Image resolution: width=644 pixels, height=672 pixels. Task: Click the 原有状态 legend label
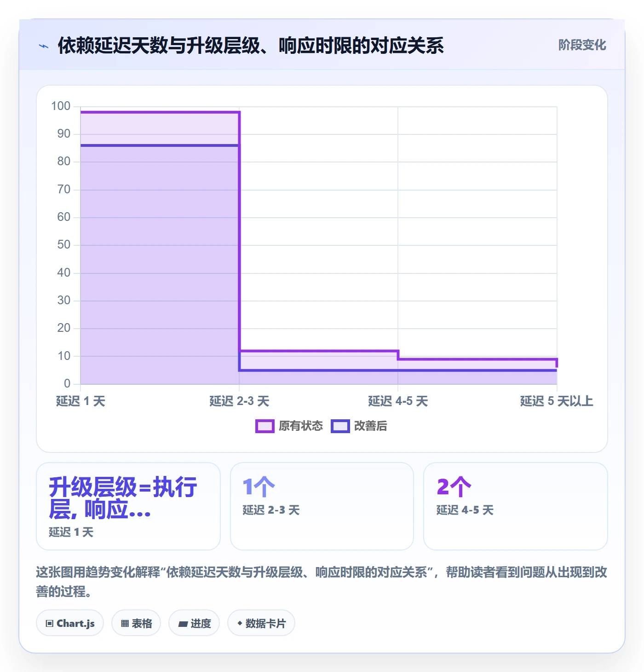(x=301, y=426)
